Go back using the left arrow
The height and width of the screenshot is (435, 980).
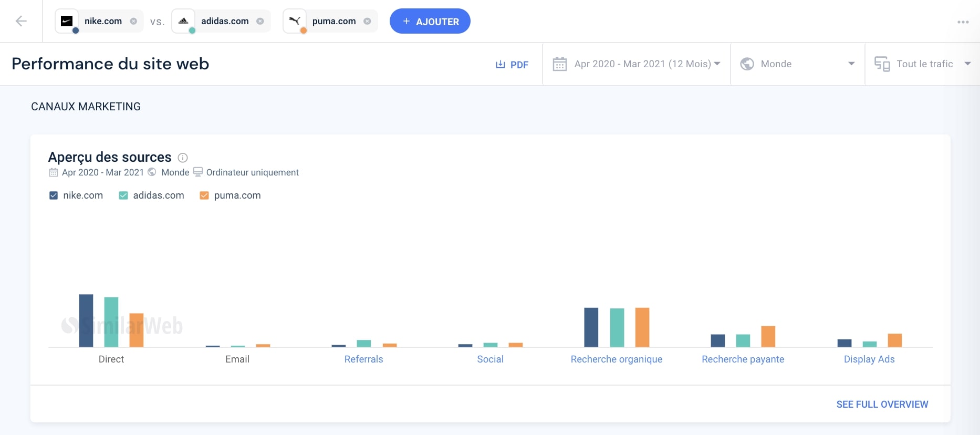(21, 21)
